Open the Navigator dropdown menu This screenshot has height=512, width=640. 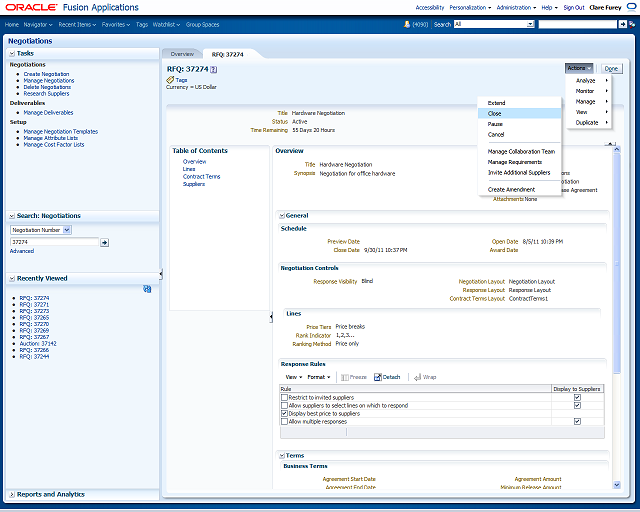38,24
